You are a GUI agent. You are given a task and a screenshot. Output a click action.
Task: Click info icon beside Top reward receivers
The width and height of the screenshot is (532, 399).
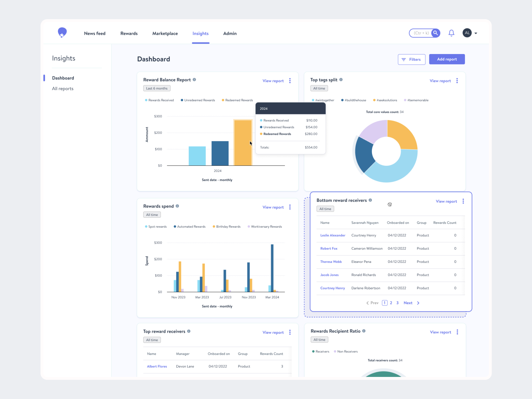(189, 331)
